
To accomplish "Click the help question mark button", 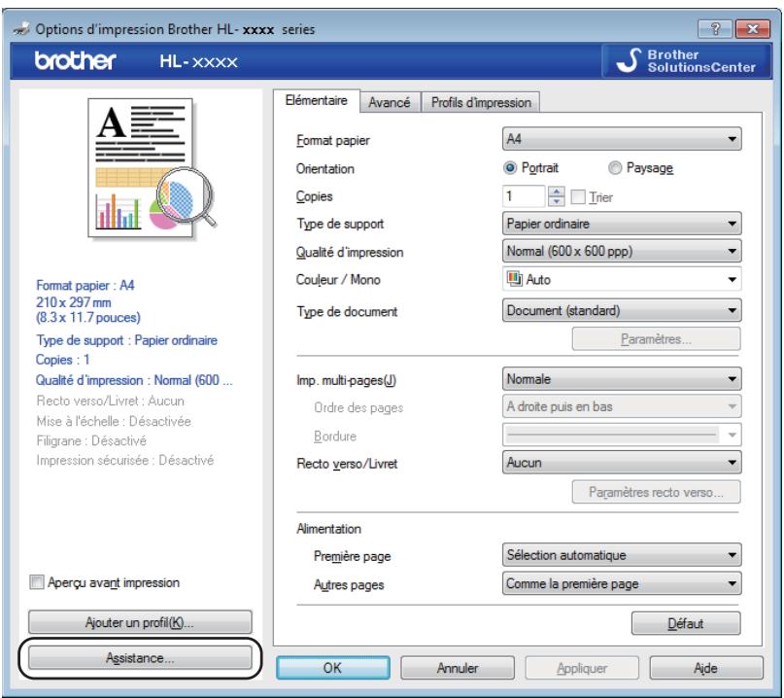I will (715, 29).
